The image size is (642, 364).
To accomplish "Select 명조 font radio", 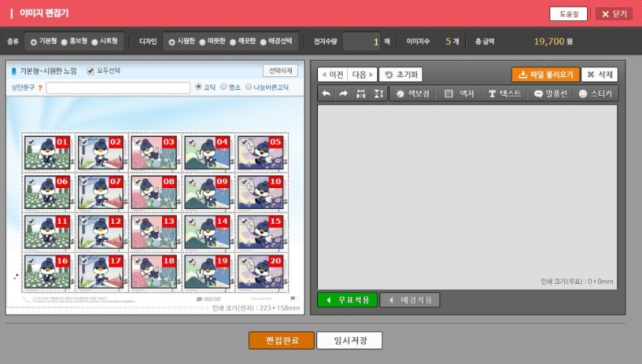I will pyautogui.click(x=223, y=86).
